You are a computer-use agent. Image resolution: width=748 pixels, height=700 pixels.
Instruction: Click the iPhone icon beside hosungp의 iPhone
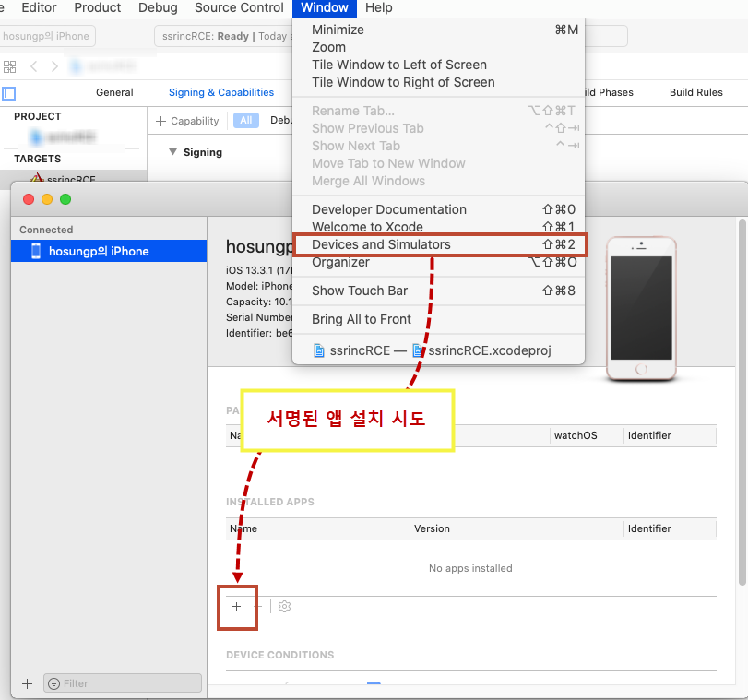(36, 251)
